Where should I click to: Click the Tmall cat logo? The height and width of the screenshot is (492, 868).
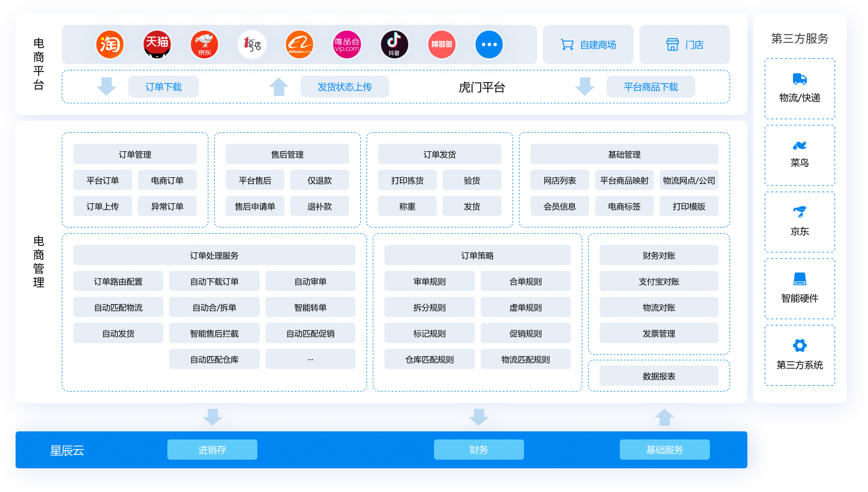157,44
